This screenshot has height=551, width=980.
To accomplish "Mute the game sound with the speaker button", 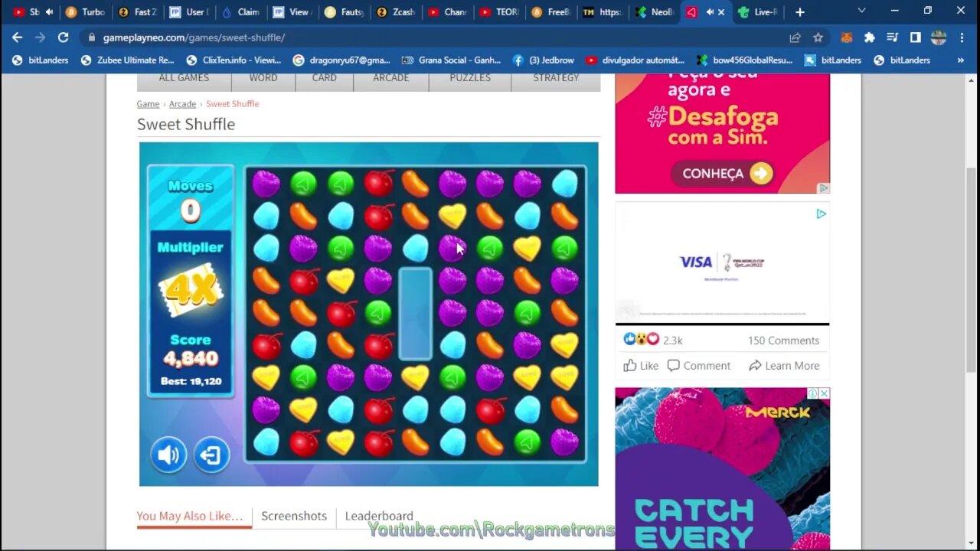I will coord(168,455).
